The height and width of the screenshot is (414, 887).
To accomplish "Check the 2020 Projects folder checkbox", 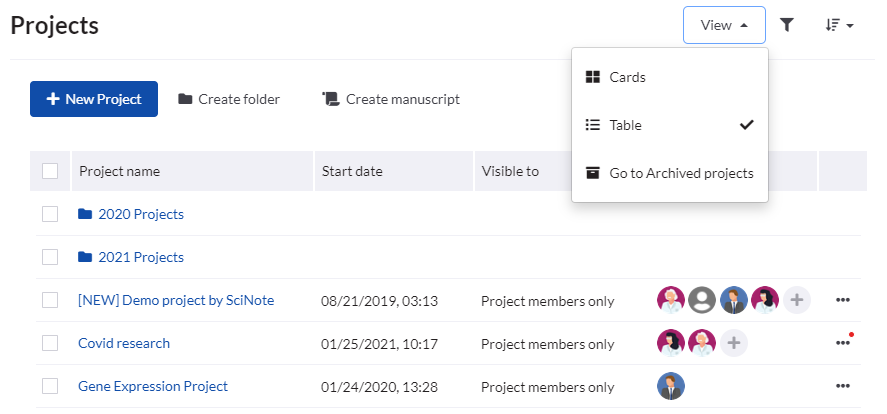I will click(x=50, y=214).
